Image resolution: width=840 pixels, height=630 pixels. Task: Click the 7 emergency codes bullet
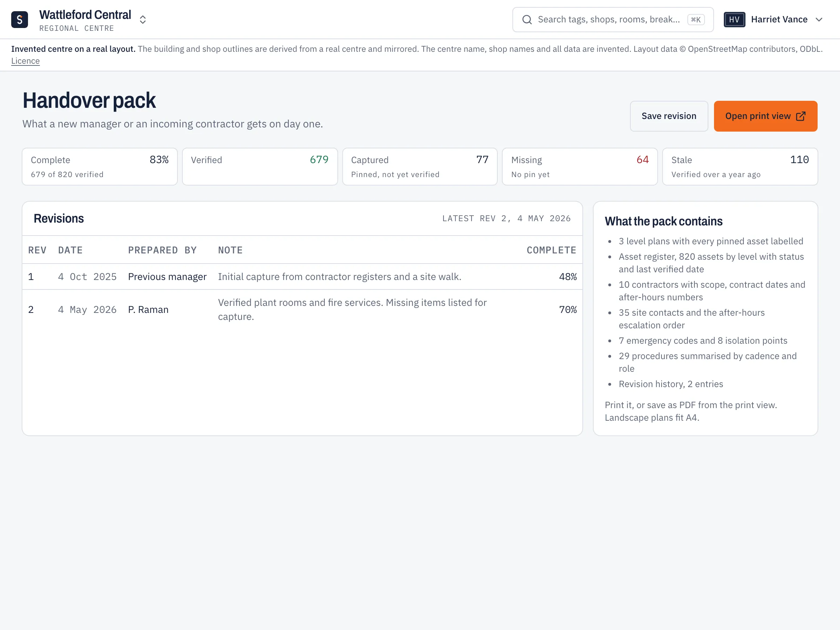click(703, 341)
